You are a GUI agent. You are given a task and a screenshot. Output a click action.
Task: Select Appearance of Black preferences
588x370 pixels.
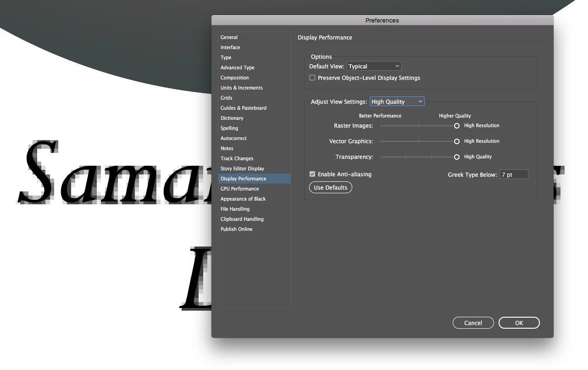click(x=255, y=199)
